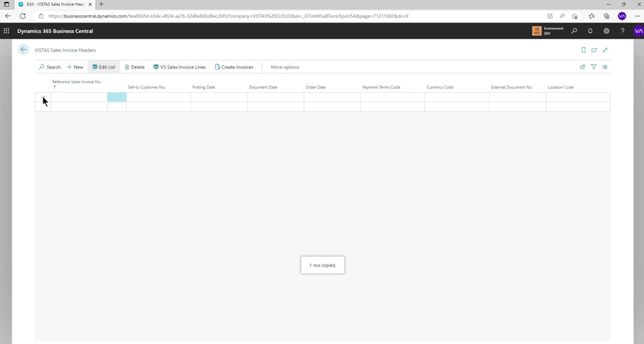The height and width of the screenshot is (344, 644).
Task: Open the notifications bell
Action: click(590, 31)
